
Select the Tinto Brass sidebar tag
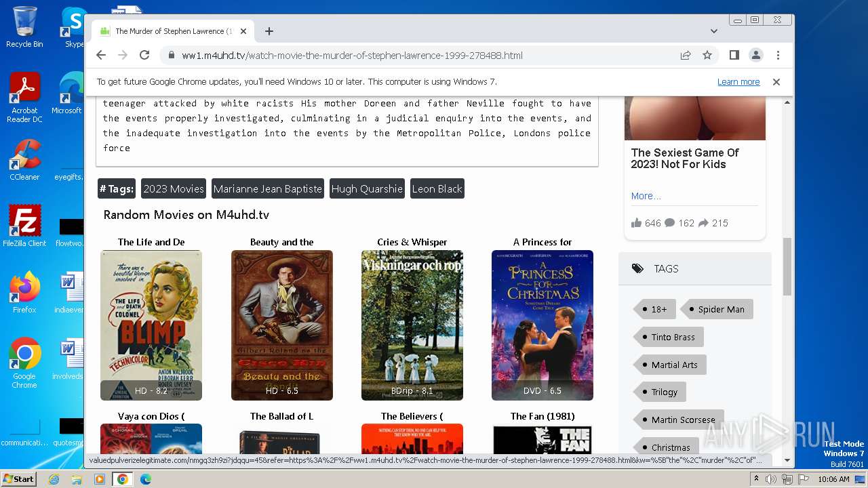coord(669,337)
